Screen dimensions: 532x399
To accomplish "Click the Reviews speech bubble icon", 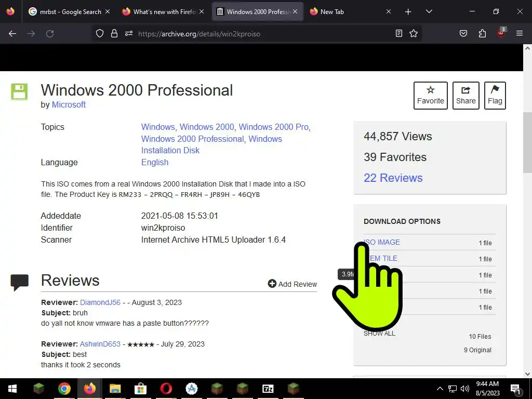I will [19, 282].
